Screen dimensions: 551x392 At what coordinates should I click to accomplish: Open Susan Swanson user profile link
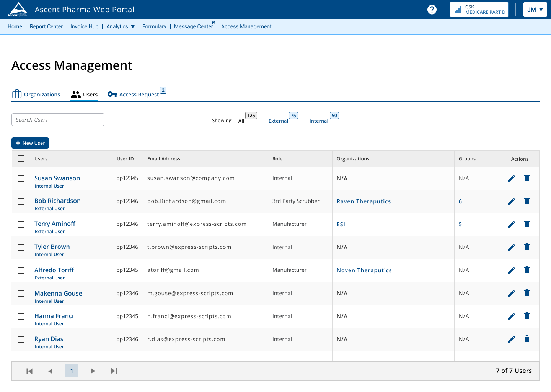click(57, 178)
